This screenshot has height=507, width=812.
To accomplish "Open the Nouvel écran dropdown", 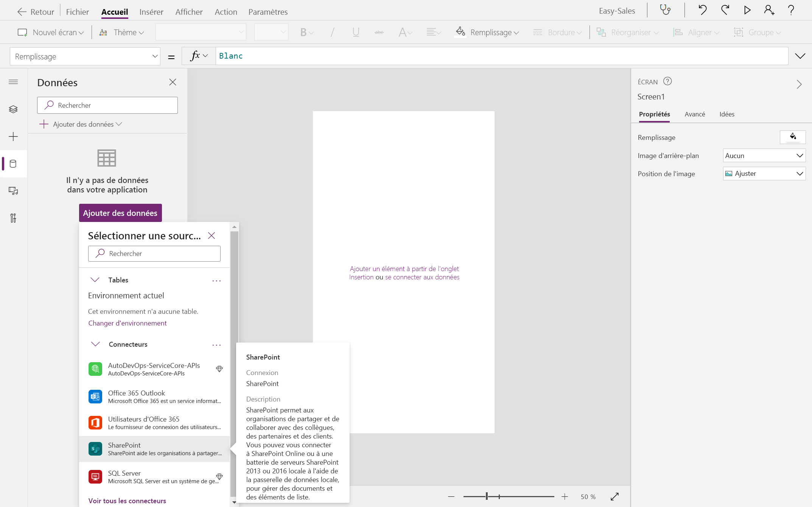I will [x=51, y=33].
